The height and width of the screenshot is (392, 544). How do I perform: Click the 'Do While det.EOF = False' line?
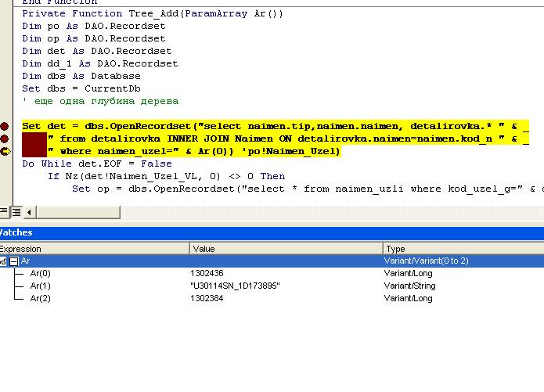coord(97,164)
